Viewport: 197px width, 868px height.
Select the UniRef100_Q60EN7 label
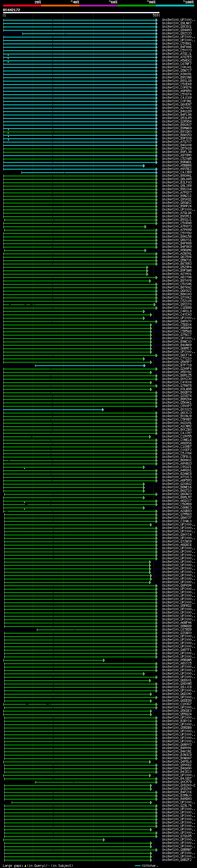[x=177, y=104]
